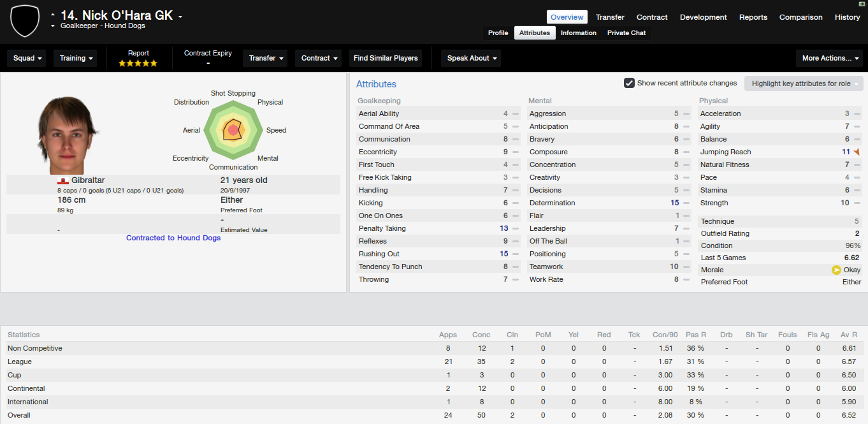Open Contracted to Hound Dogs link
868x424 pixels.
point(173,238)
